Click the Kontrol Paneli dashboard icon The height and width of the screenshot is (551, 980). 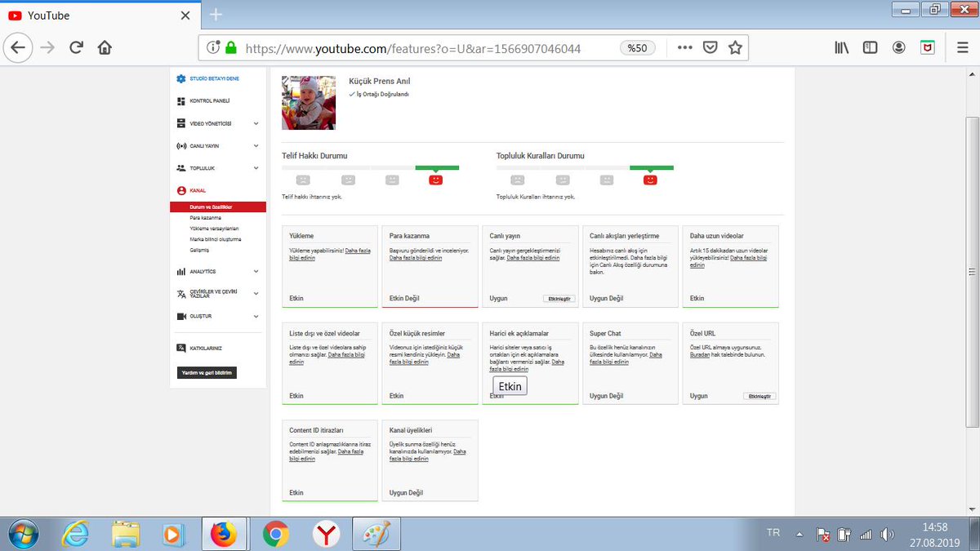click(x=181, y=101)
